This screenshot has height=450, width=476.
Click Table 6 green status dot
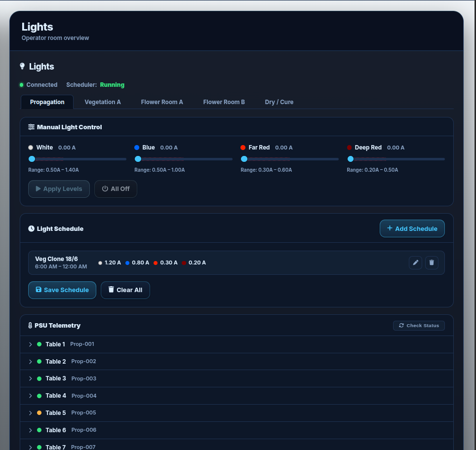[39, 430]
